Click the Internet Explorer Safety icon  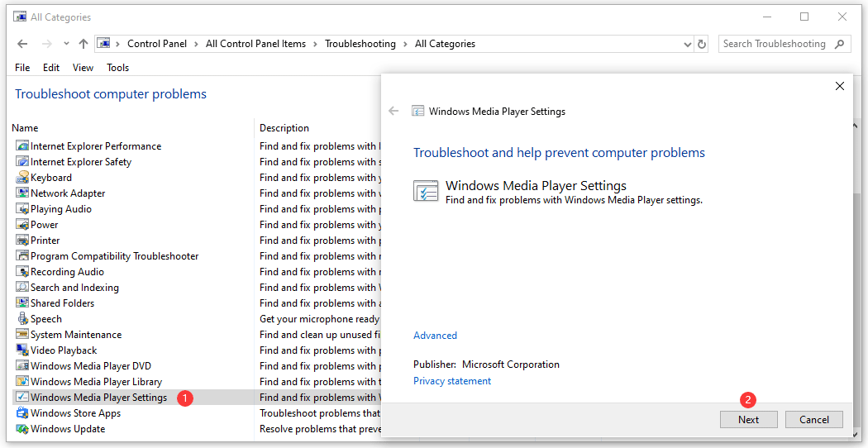[22, 162]
